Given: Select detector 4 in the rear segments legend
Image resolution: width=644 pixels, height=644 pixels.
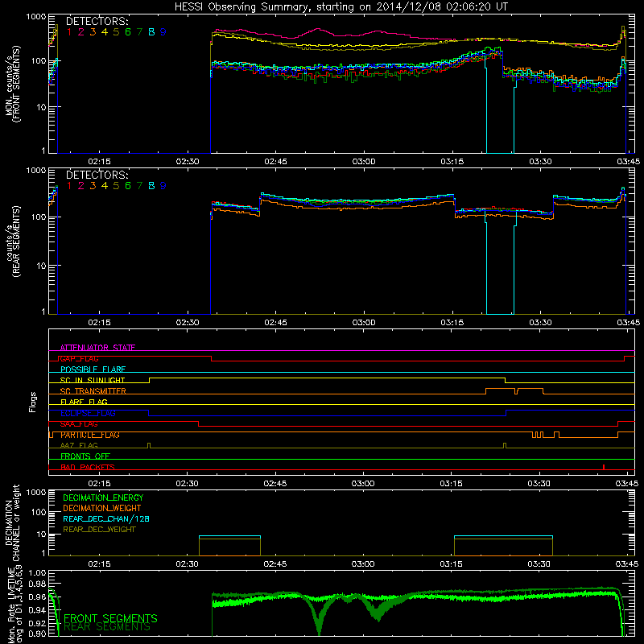Looking at the screenshot, I should tap(105, 186).
